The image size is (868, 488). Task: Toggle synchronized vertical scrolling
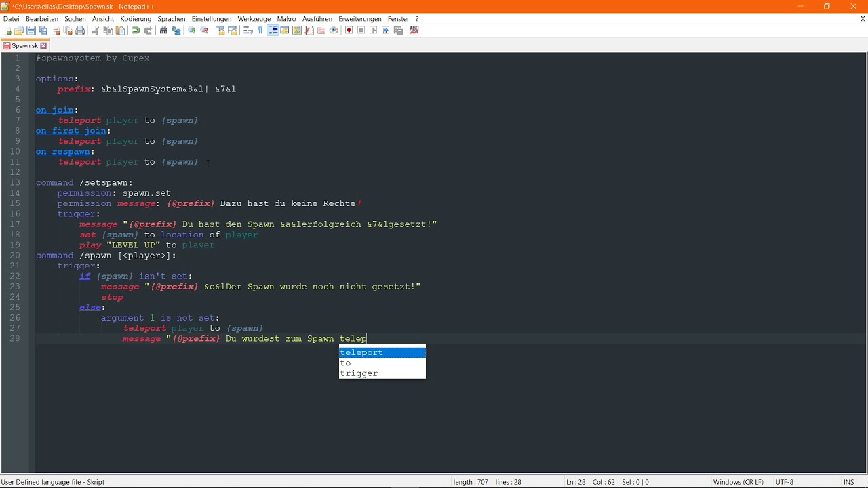[220, 30]
